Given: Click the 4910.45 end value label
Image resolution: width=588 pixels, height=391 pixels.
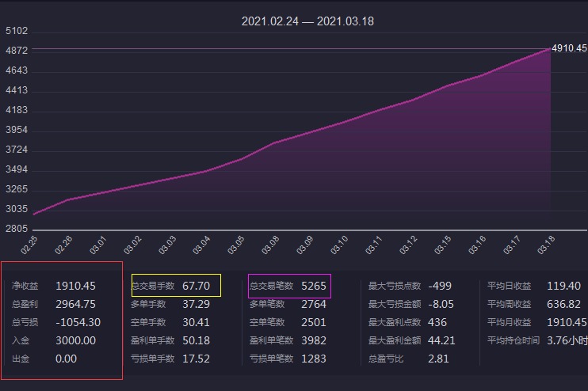Looking at the screenshot, I should (x=569, y=48).
